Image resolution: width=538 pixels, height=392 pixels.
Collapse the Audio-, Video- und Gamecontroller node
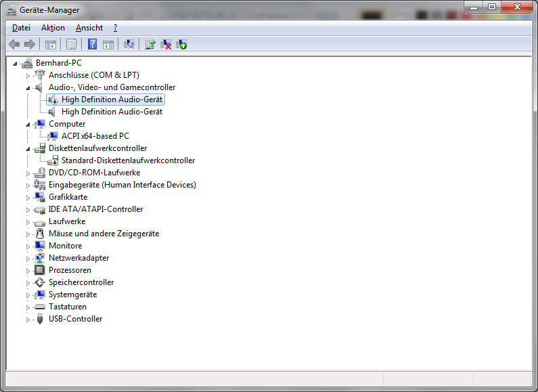[28, 88]
